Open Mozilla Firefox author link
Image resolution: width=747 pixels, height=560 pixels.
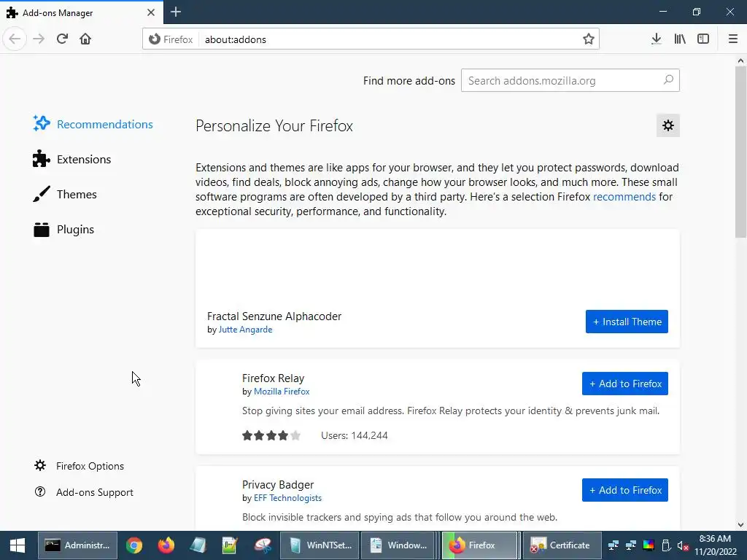click(282, 392)
